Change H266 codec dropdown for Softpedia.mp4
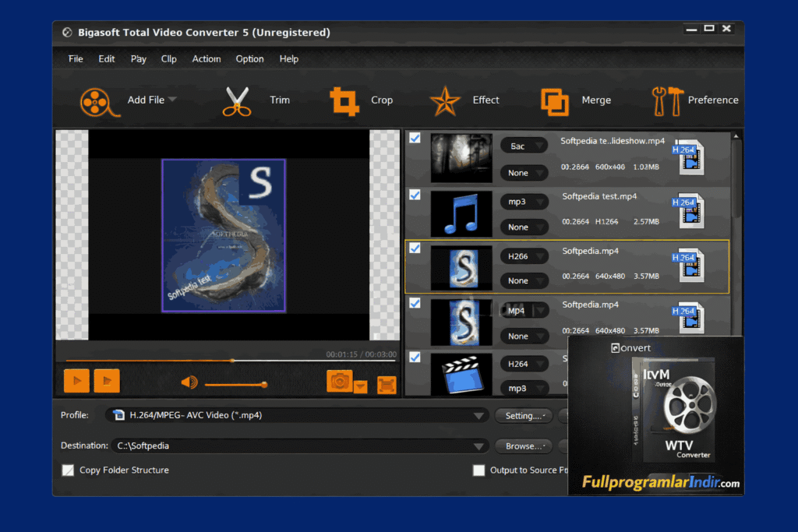The image size is (798, 532). pyautogui.click(x=523, y=255)
